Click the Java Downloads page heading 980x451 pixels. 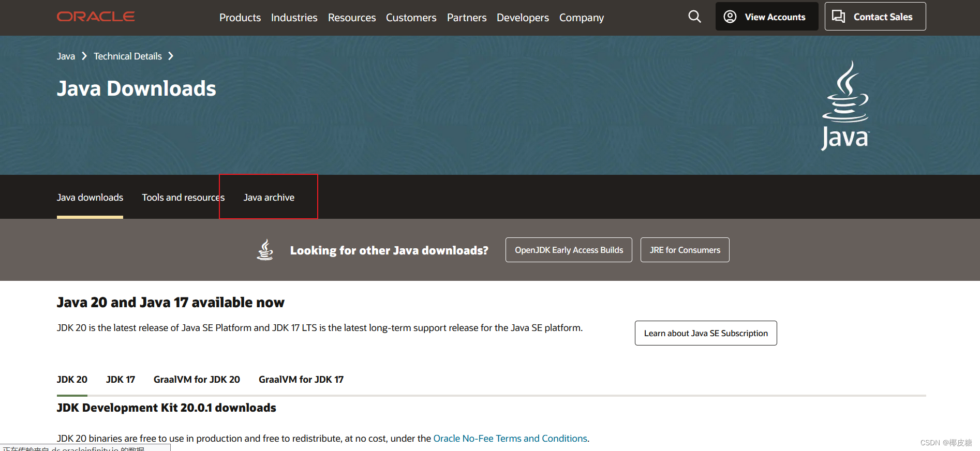137,88
